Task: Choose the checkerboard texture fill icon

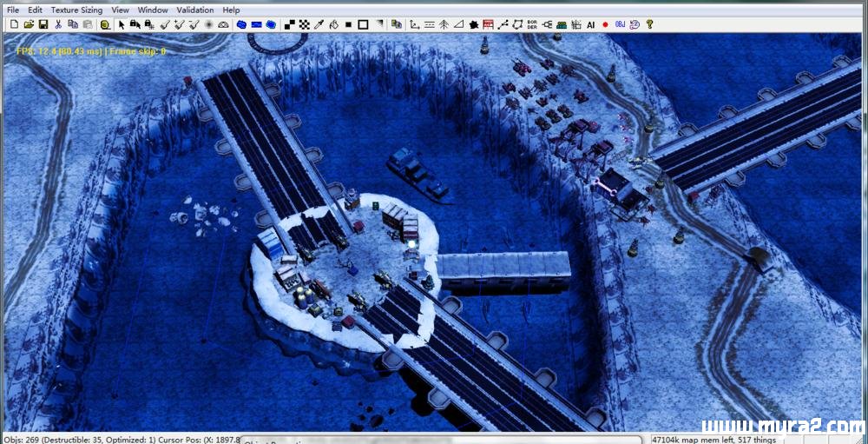Action: pyautogui.click(x=304, y=24)
